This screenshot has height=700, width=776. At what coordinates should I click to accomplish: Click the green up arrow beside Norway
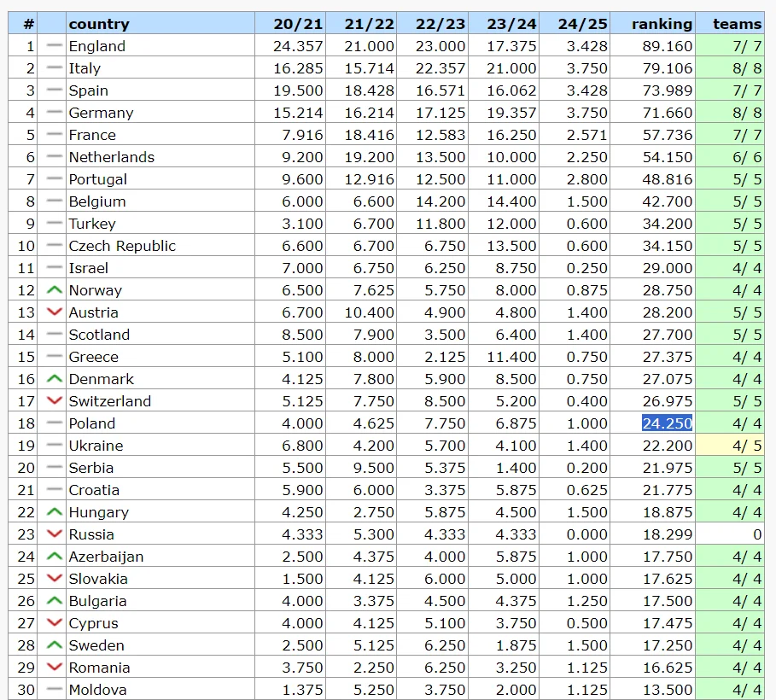click(x=55, y=290)
